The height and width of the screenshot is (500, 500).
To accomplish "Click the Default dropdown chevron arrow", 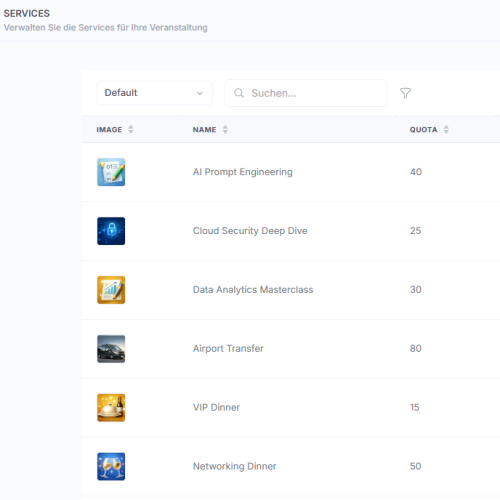I will (200, 93).
